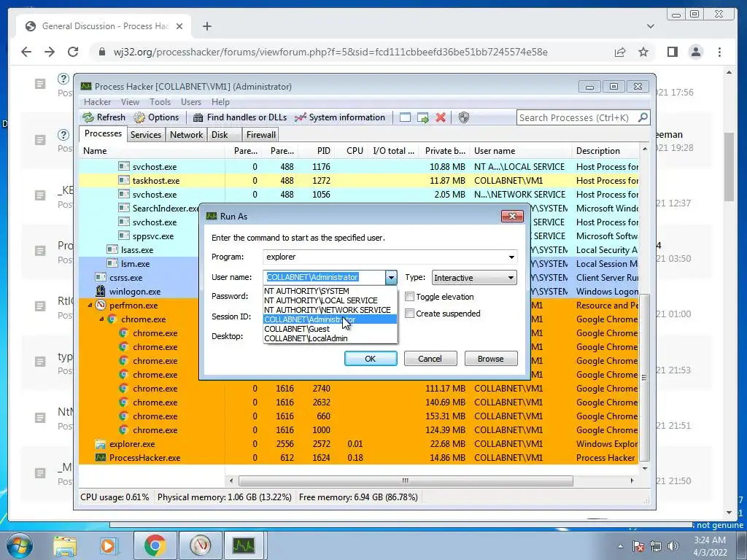The height and width of the screenshot is (560, 747).
Task: Close the Run As dialog
Action: tap(512, 216)
